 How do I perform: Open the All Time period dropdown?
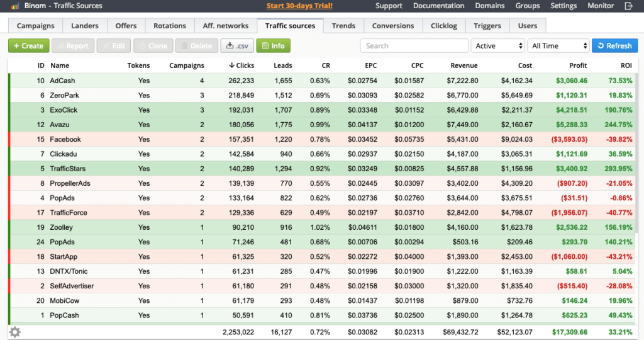click(x=558, y=45)
